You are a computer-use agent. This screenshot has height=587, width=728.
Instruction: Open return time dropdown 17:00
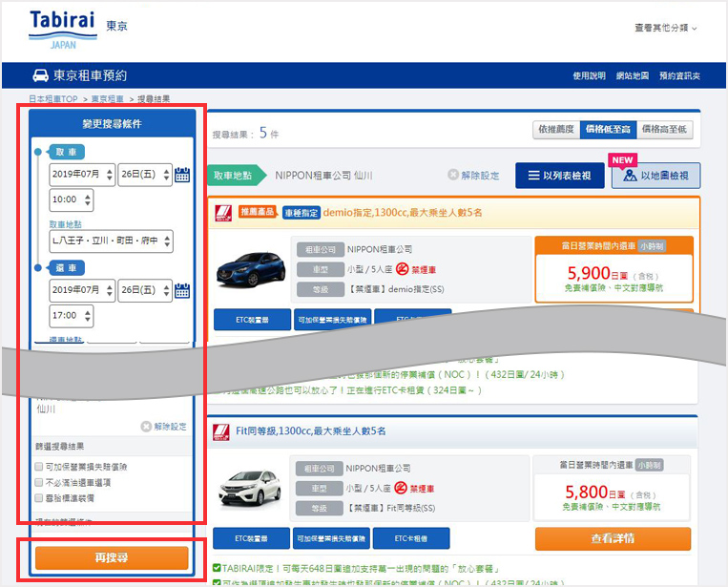[72, 316]
